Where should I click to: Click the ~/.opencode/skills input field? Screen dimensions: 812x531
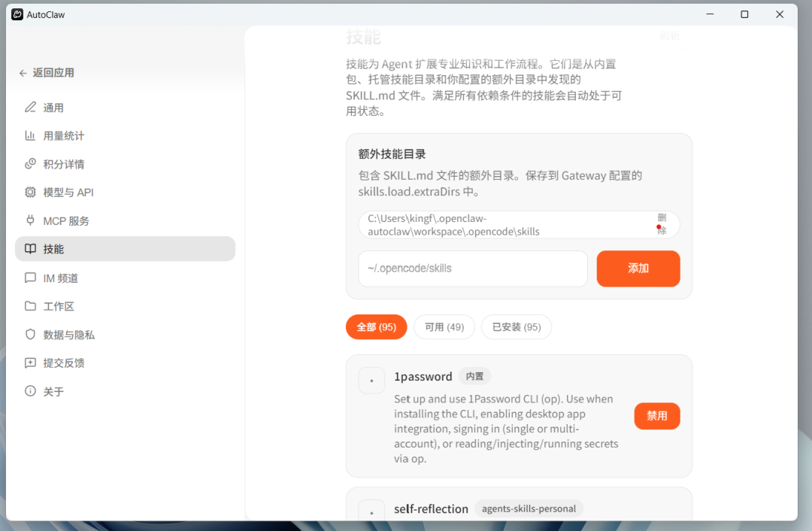click(x=472, y=269)
